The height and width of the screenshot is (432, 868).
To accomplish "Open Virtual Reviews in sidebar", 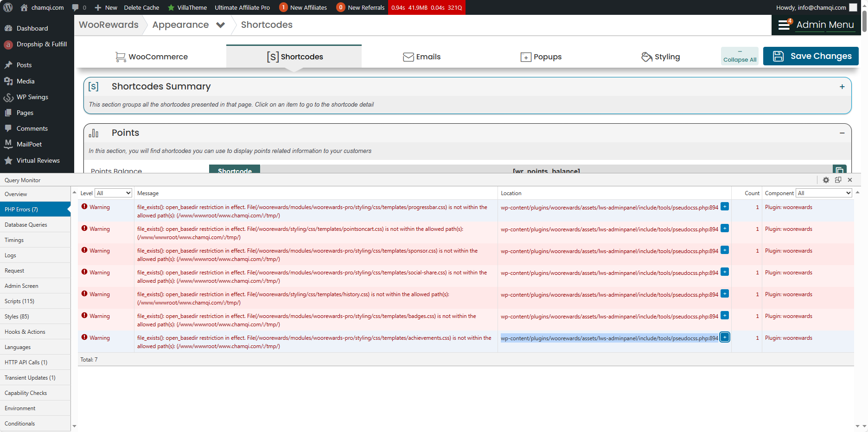I will [x=38, y=160].
